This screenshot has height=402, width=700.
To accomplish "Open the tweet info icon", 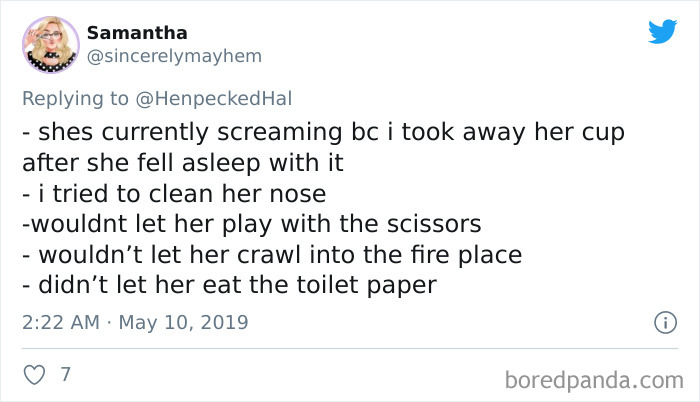I will [x=660, y=323].
